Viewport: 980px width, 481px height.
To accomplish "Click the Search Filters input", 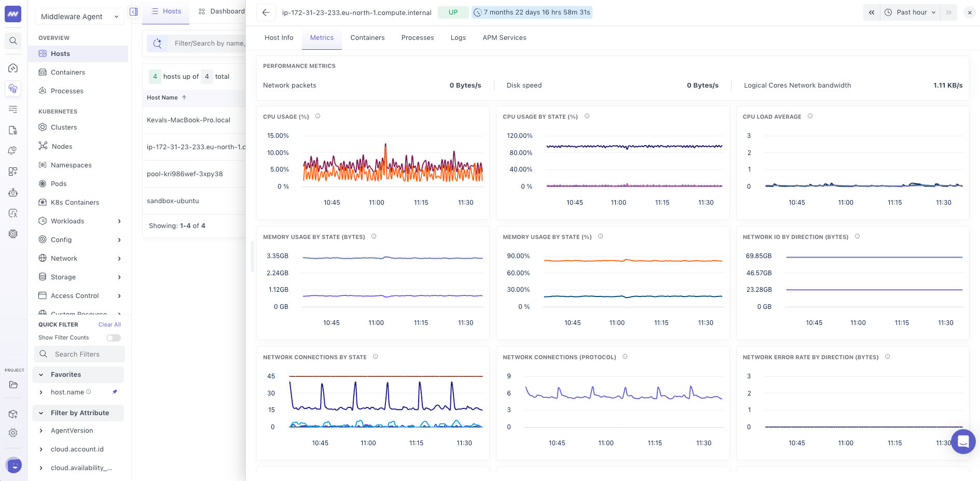I will click(80, 355).
